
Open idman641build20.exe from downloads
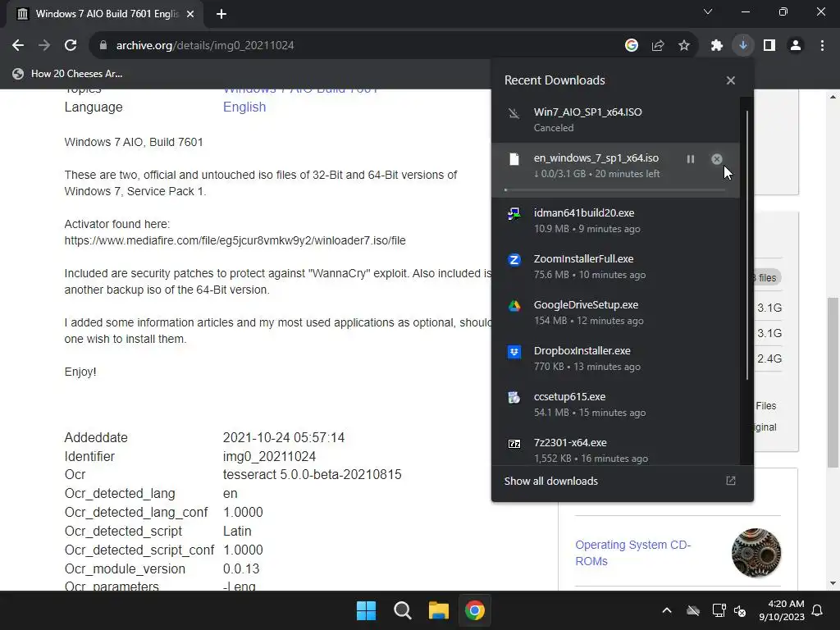pyautogui.click(x=616, y=220)
